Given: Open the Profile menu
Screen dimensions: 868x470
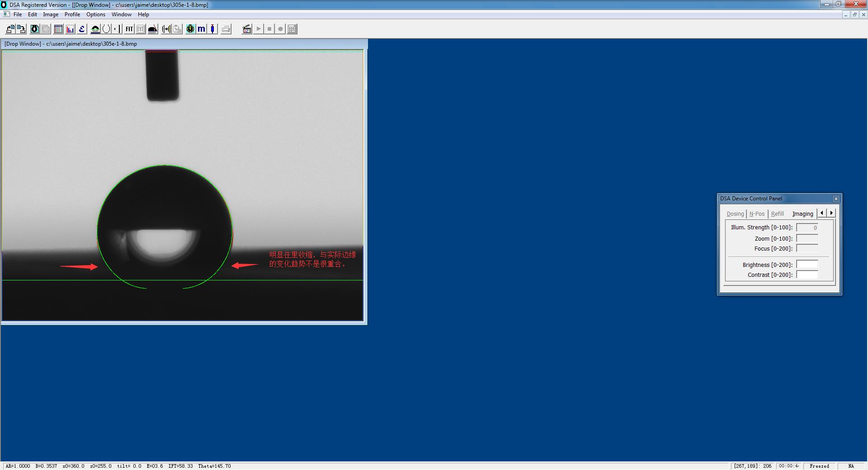Looking at the screenshot, I should 72,14.
